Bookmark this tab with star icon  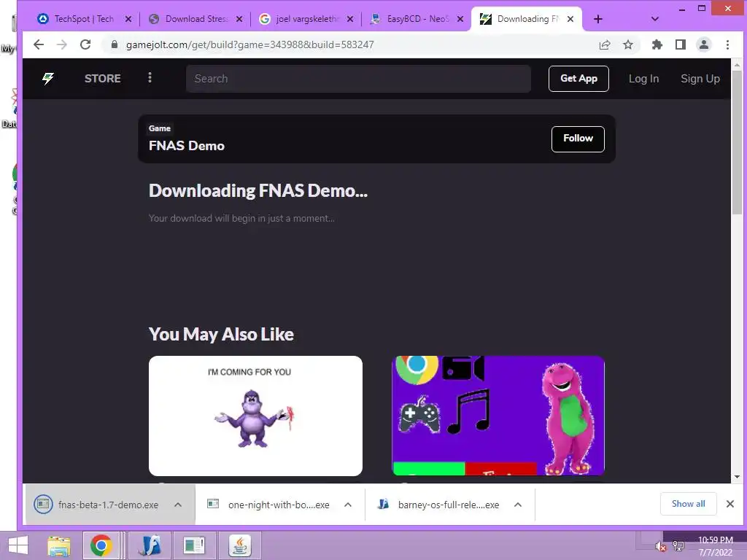click(628, 44)
